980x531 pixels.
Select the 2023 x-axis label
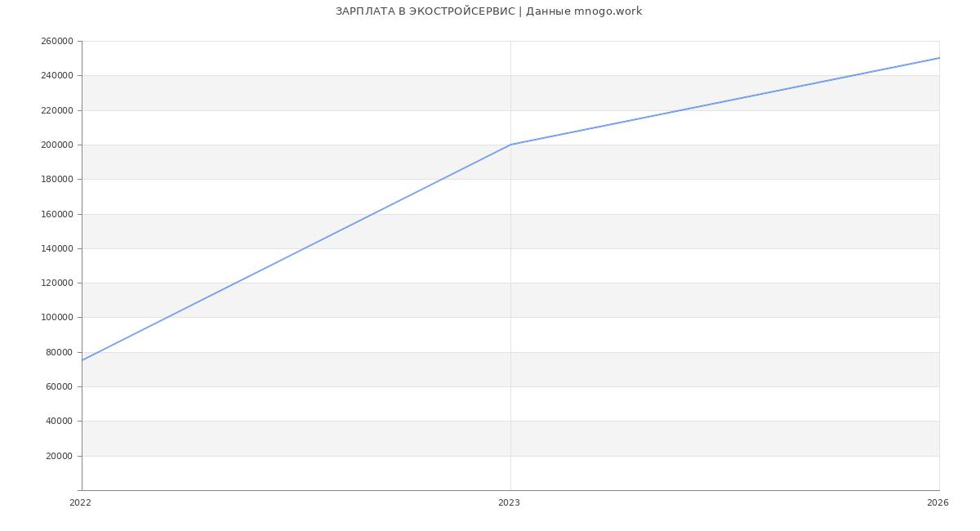pyautogui.click(x=509, y=503)
